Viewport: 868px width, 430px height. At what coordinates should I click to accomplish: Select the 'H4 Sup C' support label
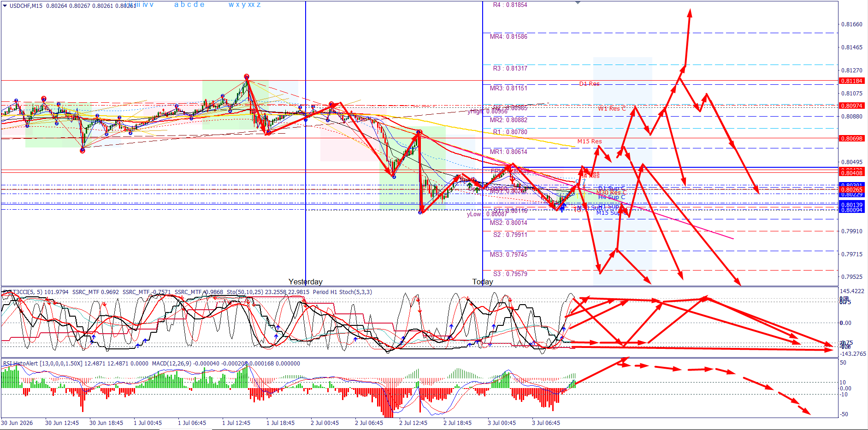[611, 197]
